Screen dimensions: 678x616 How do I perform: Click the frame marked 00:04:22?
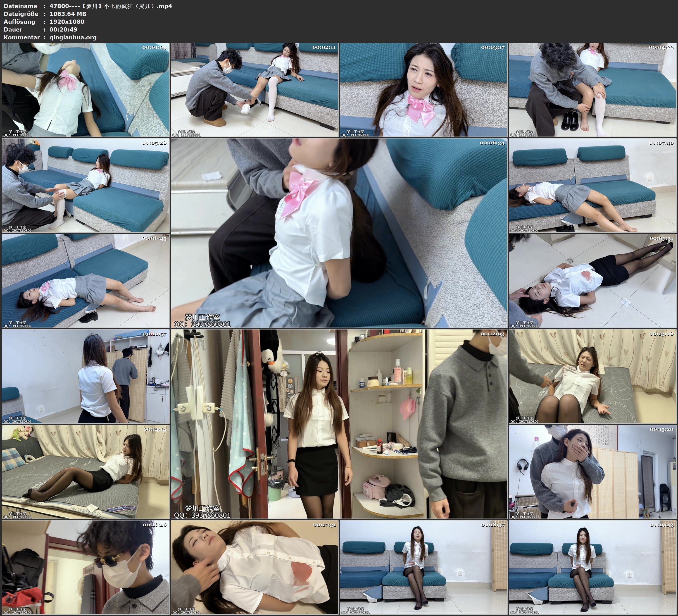[593, 89]
